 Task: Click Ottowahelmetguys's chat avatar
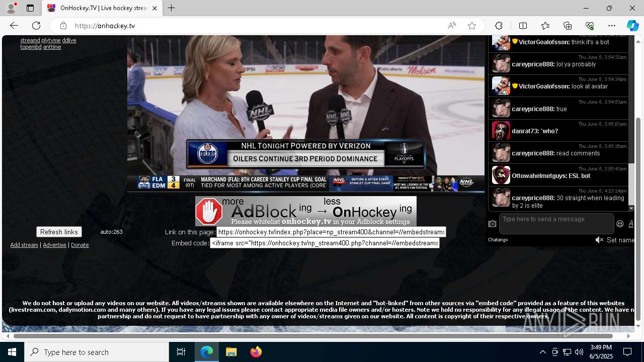click(501, 175)
